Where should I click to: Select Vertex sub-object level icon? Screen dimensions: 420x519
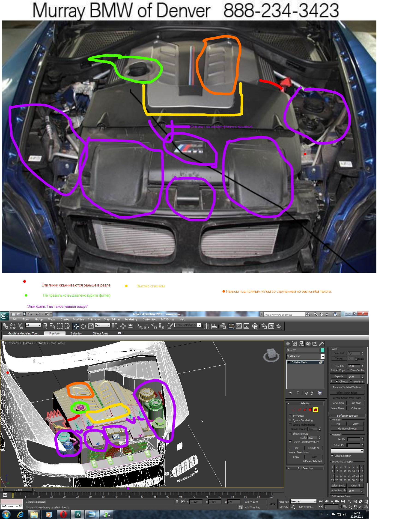(x=293, y=410)
